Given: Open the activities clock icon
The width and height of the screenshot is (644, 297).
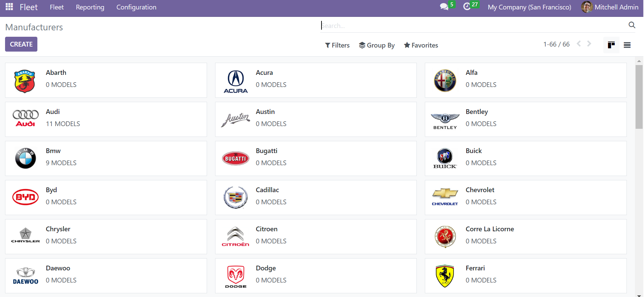Looking at the screenshot, I should [467, 7].
